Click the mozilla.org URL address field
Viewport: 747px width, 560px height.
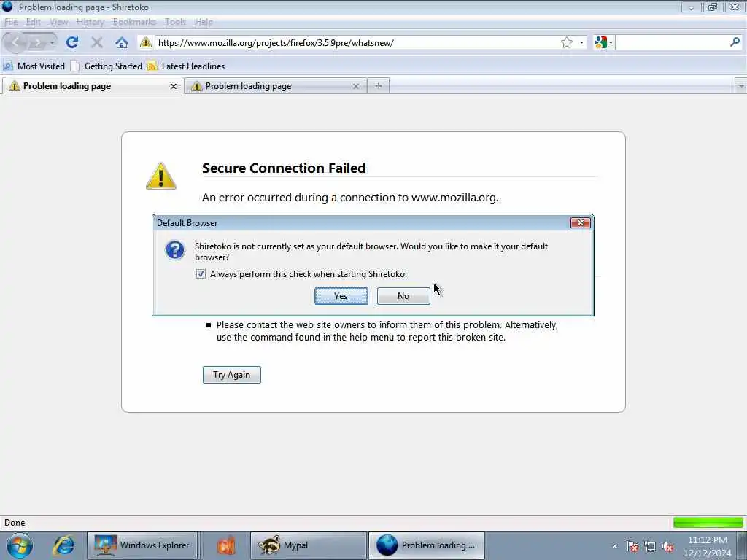pos(355,43)
